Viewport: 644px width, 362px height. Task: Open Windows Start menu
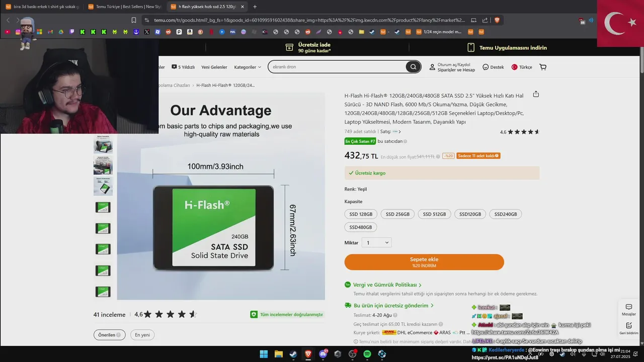(x=264, y=354)
